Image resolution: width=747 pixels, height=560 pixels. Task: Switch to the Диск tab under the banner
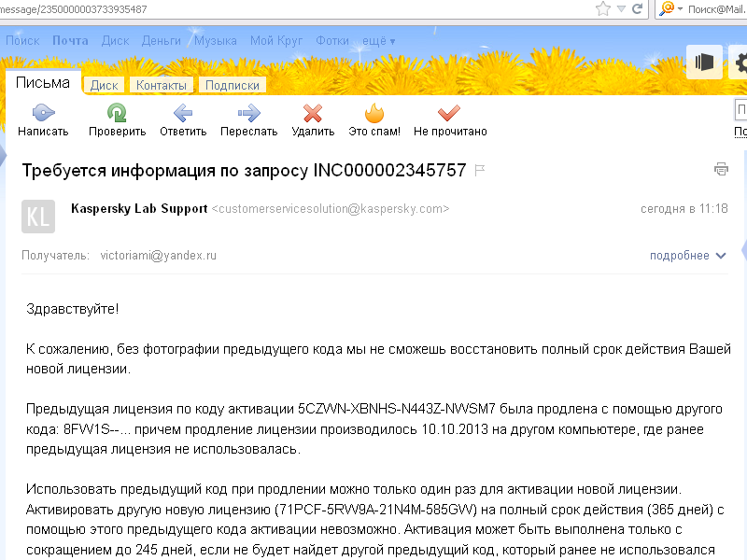pos(104,85)
